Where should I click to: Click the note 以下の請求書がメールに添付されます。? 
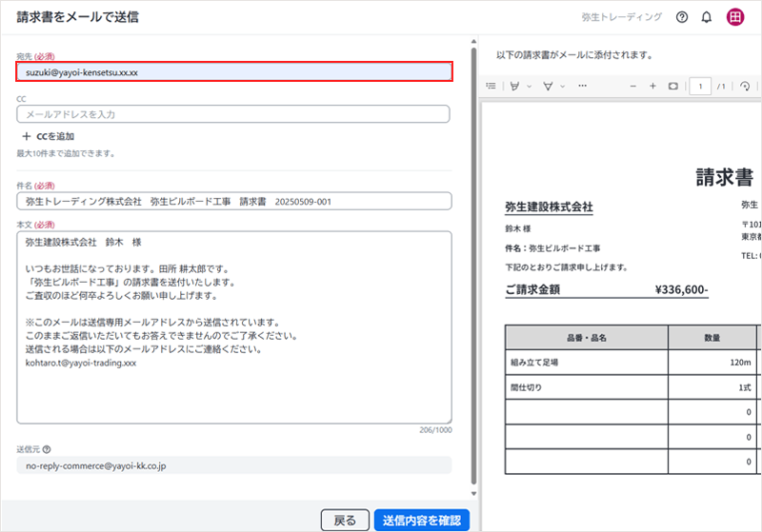(x=574, y=55)
